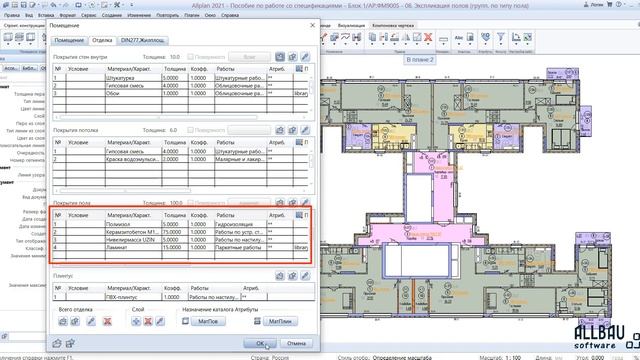Click horizontal scrollbar under wall covering table
The width and height of the screenshot is (640, 360).
coord(159,117)
